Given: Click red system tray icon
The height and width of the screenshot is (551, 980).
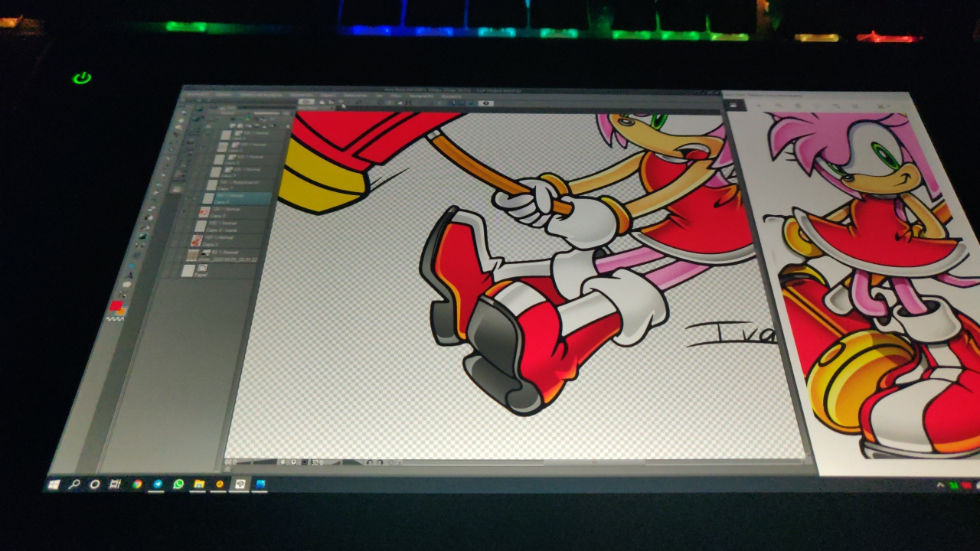Looking at the screenshot, I should (966, 485).
